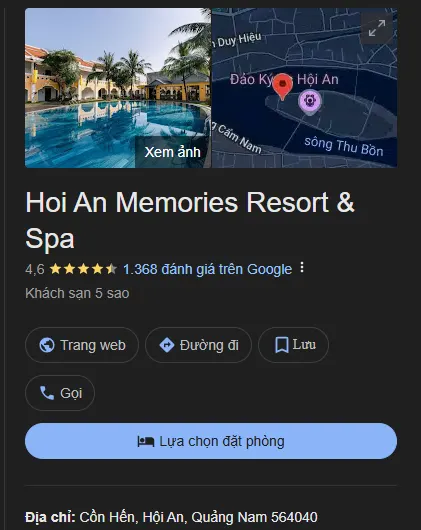
Task: Open the resort pool photo thumbnail
Action: [118, 88]
